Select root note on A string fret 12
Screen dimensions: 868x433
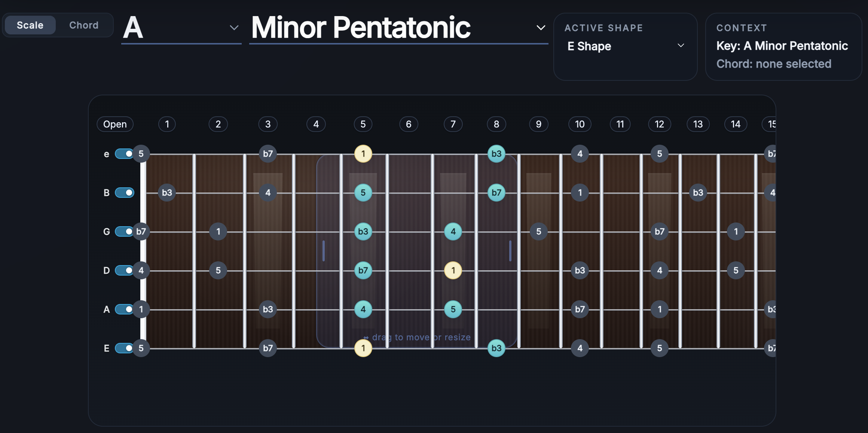(660, 309)
